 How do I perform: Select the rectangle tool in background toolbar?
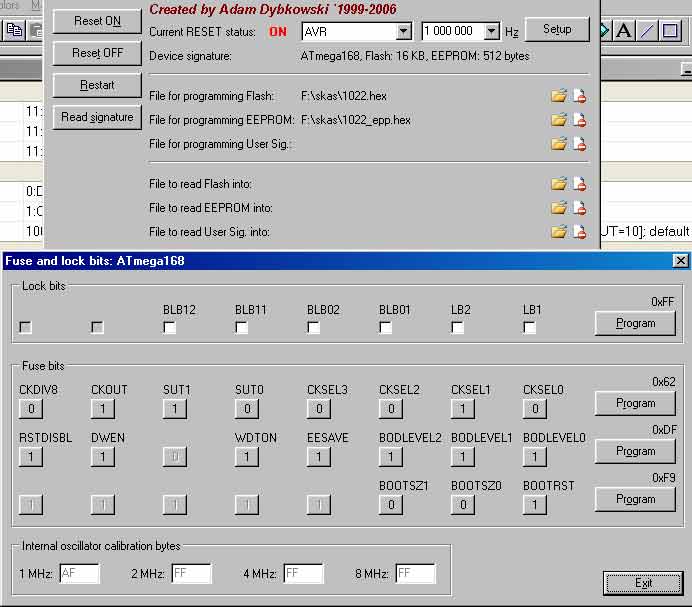tap(670, 31)
